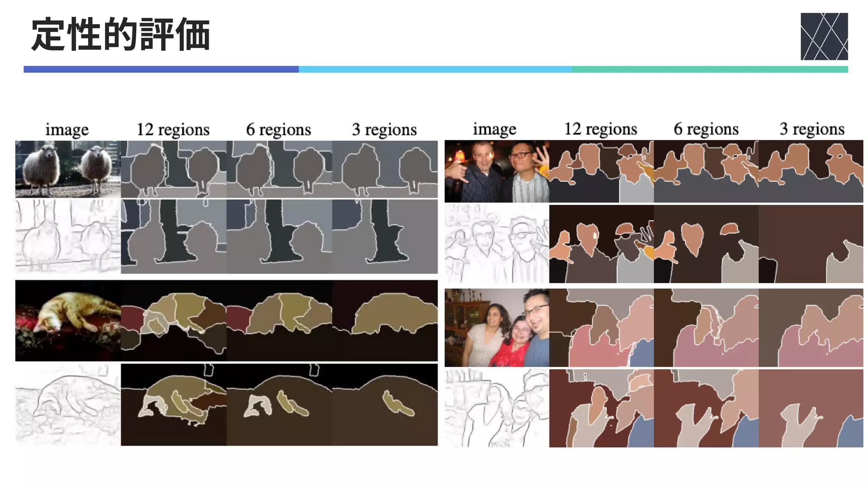Click the slide title 定性的評価
This screenshot has height=488, width=868.
(121, 35)
